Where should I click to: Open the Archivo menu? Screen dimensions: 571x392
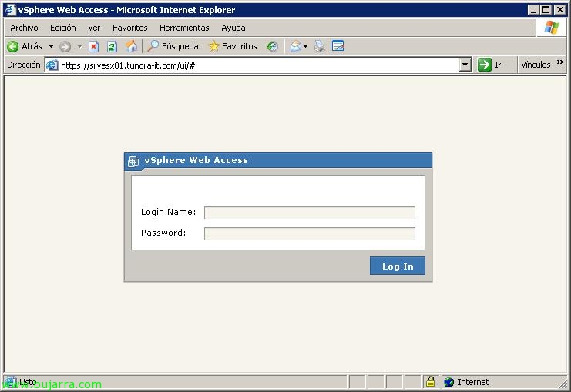(24, 28)
